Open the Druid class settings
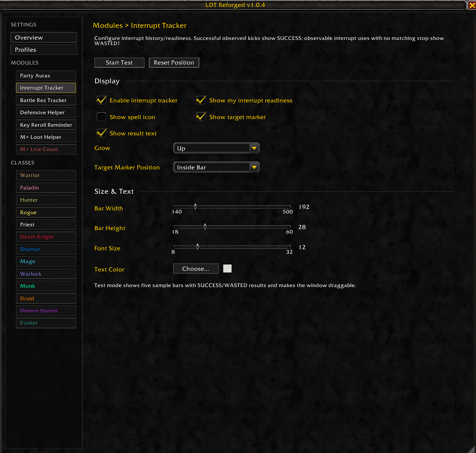The width and height of the screenshot is (476, 453). 46,299
